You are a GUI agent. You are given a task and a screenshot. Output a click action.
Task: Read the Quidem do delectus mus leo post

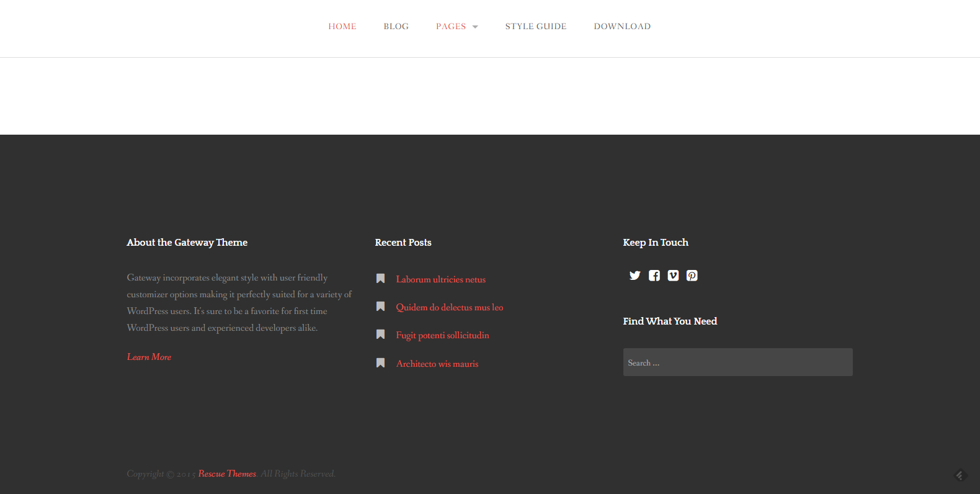(449, 307)
